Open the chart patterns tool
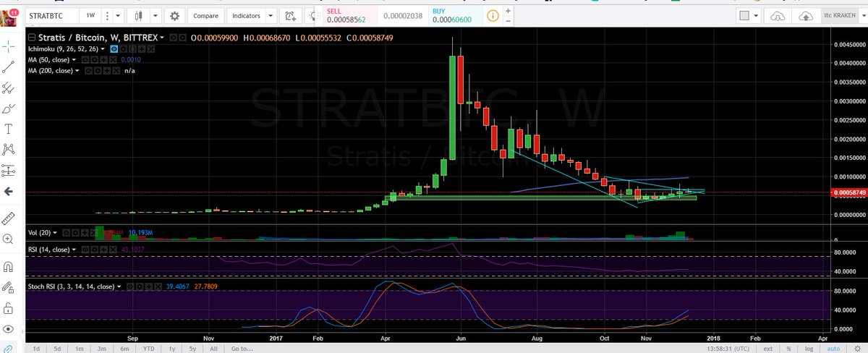The height and width of the screenshot is (353, 868). click(9, 150)
